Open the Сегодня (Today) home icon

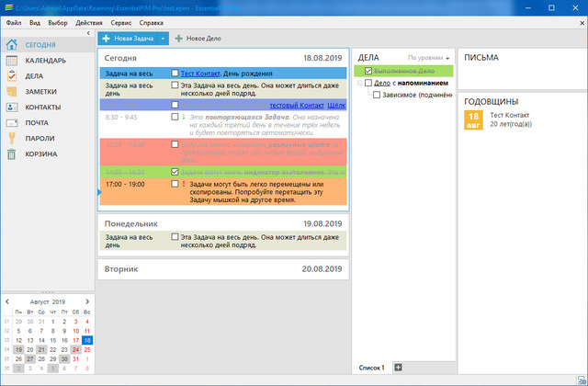click(x=12, y=45)
